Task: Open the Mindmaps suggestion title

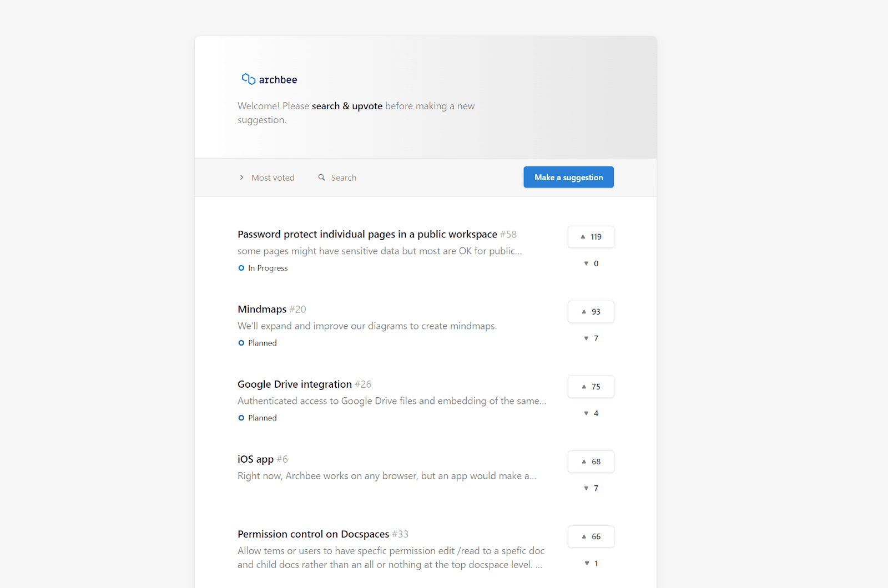Action: coord(262,309)
